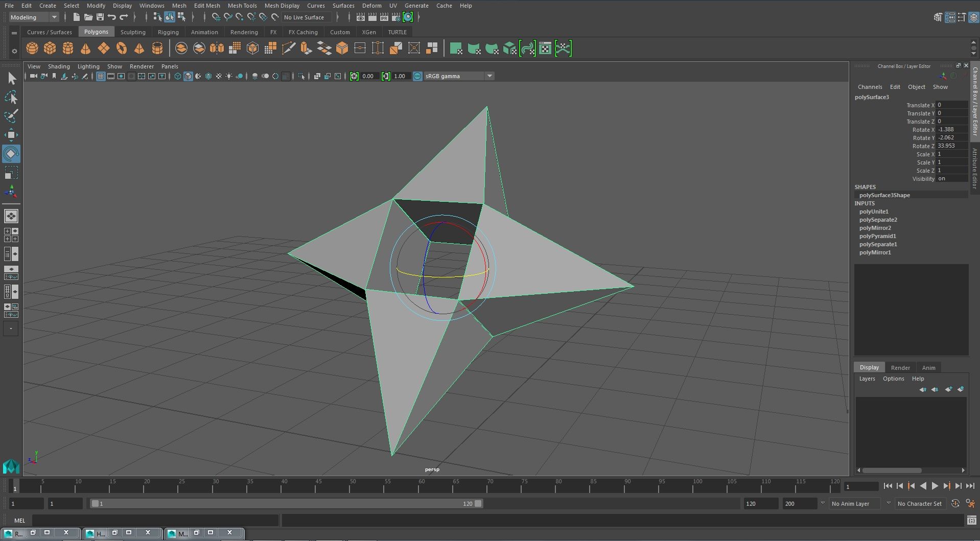Screen dimensions: 980x541
Task: Open the viewport Shading menu
Action: (x=59, y=66)
